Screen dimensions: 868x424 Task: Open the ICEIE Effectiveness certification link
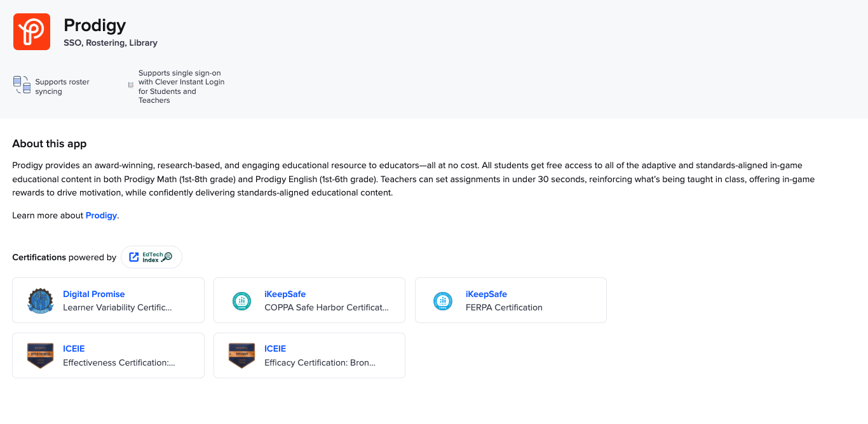73,348
